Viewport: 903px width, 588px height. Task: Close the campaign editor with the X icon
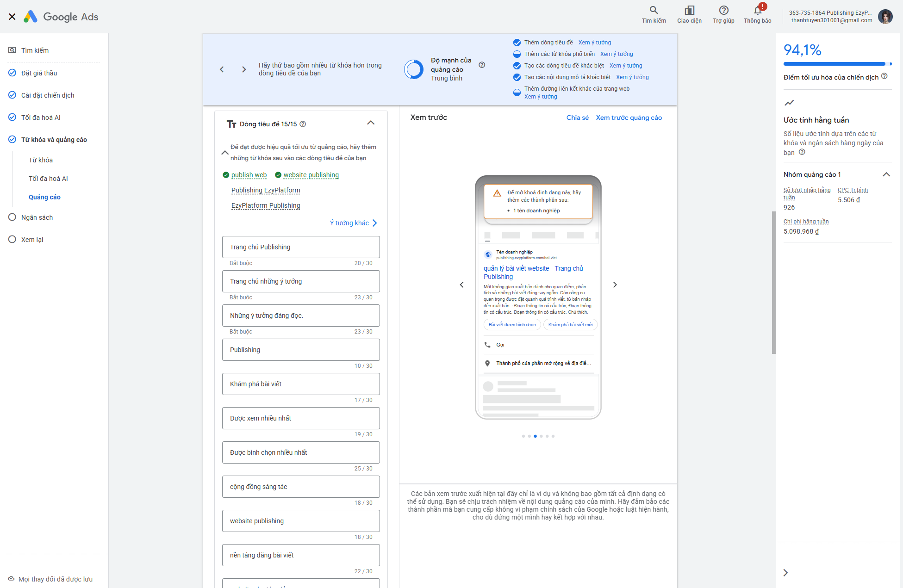coord(12,17)
